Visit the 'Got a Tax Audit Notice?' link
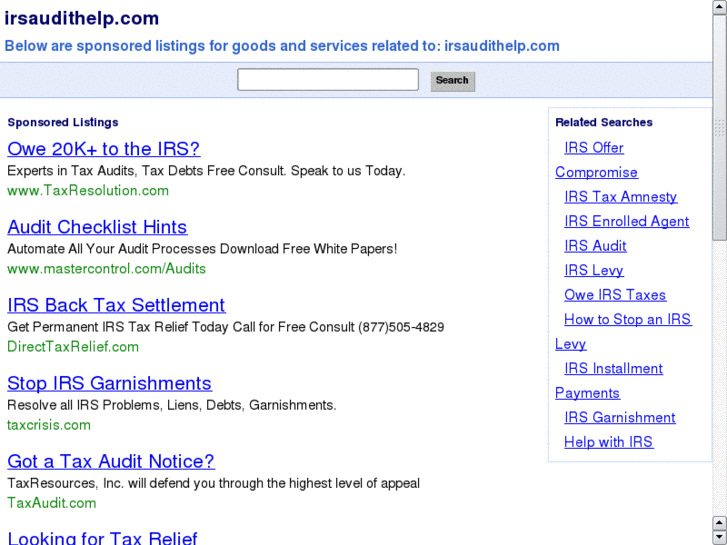Viewport: 727px width, 545px height. point(111,461)
